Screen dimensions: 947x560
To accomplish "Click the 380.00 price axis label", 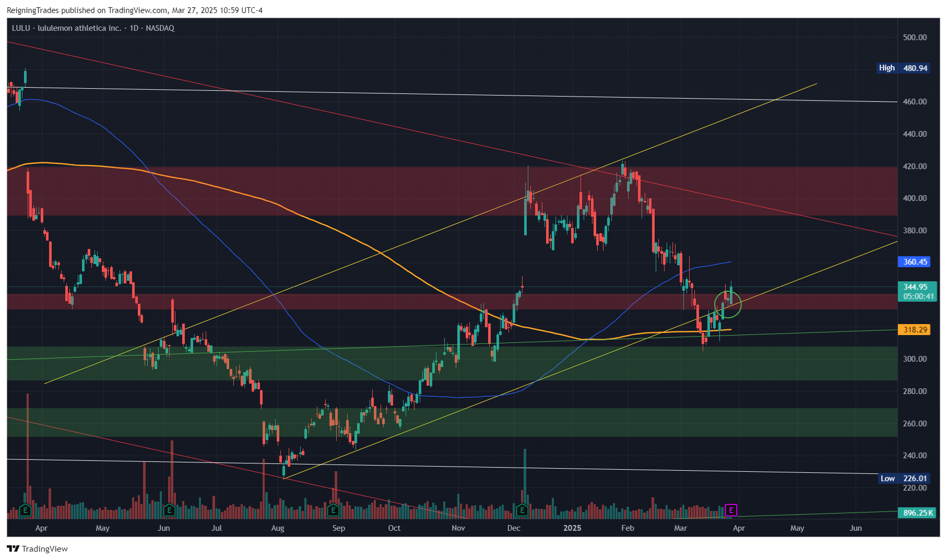I will (915, 231).
